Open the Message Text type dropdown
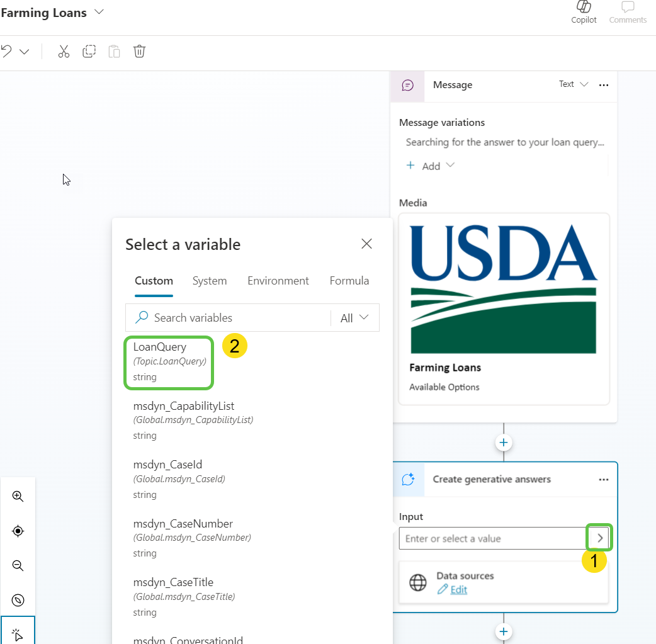 pyautogui.click(x=574, y=84)
